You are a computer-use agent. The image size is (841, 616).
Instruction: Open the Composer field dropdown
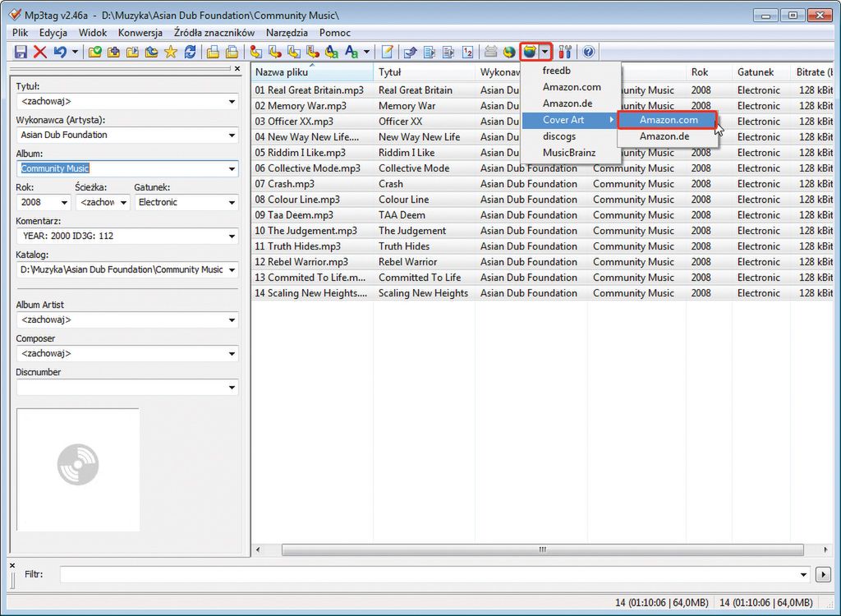pyautogui.click(x=232, y=354)
